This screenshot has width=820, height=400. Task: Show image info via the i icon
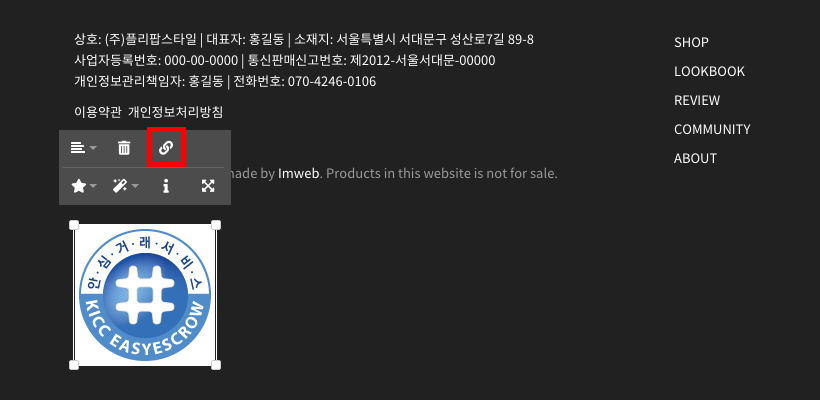click(x=166, y=186)
